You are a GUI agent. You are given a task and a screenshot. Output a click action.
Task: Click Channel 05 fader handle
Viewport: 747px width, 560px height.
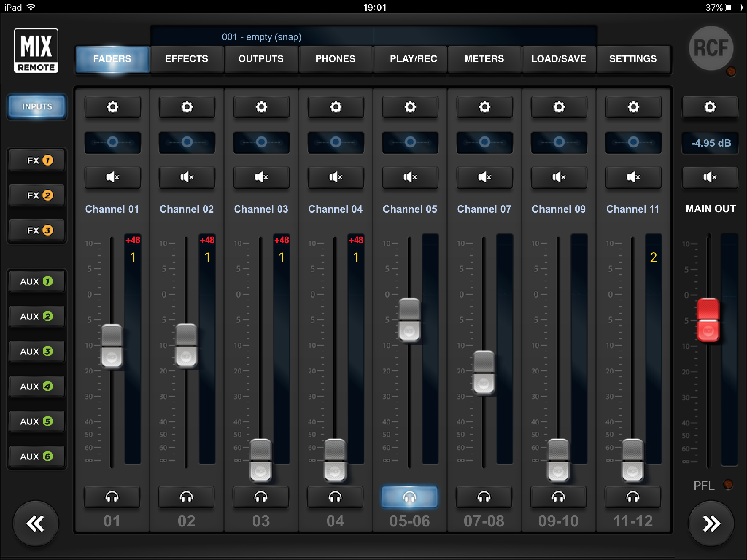pyautogui.click(x=409, y=320)
